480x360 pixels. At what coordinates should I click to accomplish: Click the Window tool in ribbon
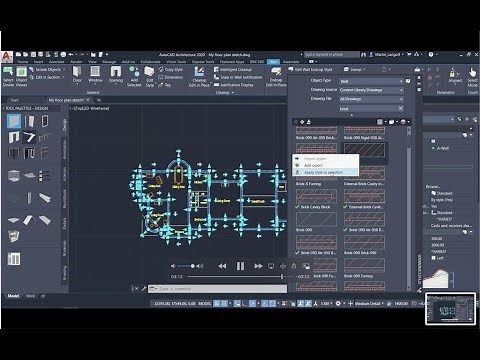(95, 74)
